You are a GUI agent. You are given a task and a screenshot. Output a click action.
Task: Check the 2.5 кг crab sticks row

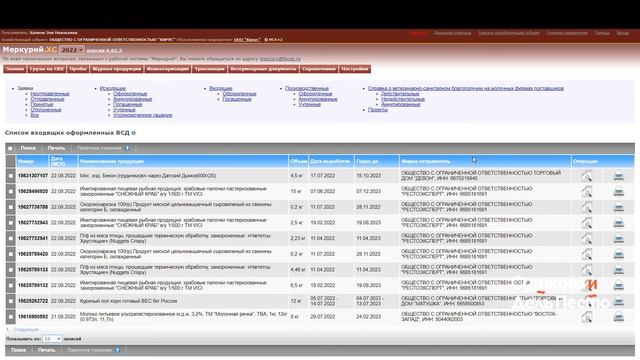click(11, 223)
